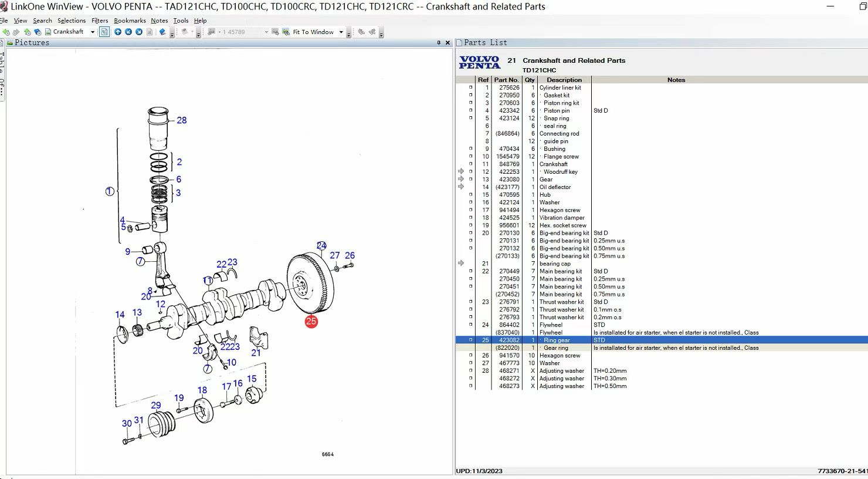This screenshot has width=868, height=479.
Task: Click the blue down-right arrow toolbar icon
Action: coord(139,32)
